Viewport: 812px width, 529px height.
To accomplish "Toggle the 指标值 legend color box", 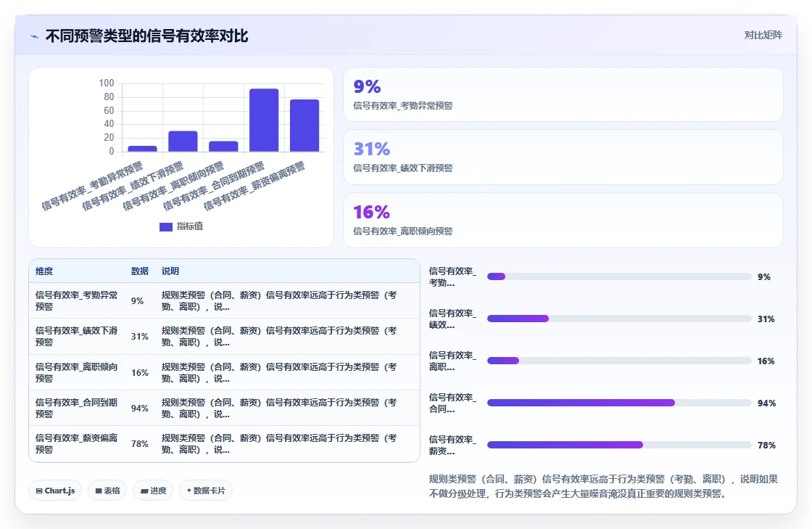I will coord(166,227).
